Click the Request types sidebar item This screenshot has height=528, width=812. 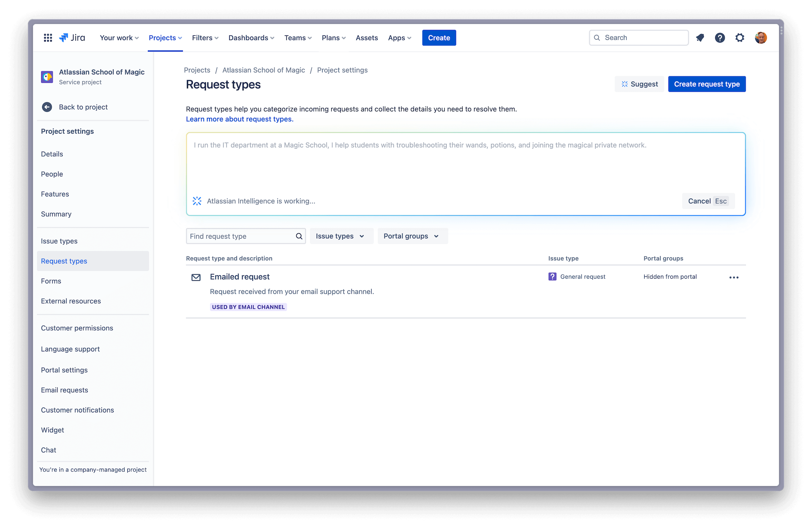(x=63, y=260)
